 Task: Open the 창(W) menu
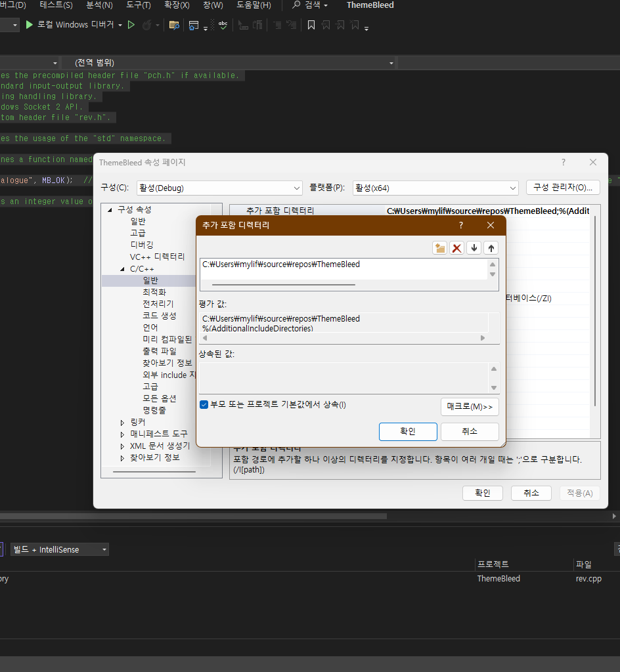tap(213, 5)
